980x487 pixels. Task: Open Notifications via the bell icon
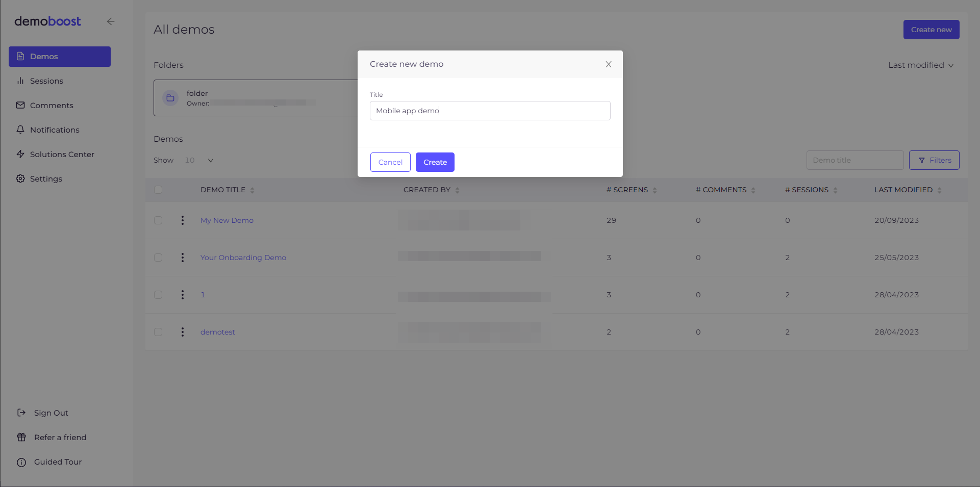tap(20, 130)
